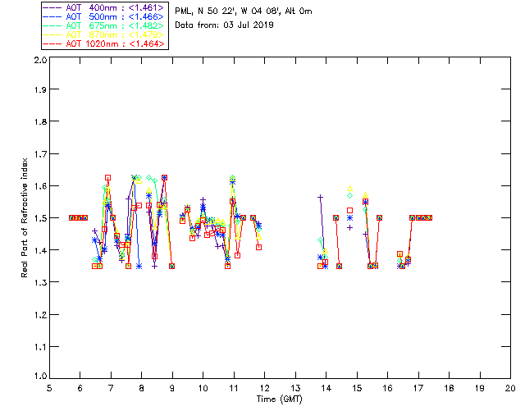Click x-axis tick label 20
The image size is (525, 420).
510,388
